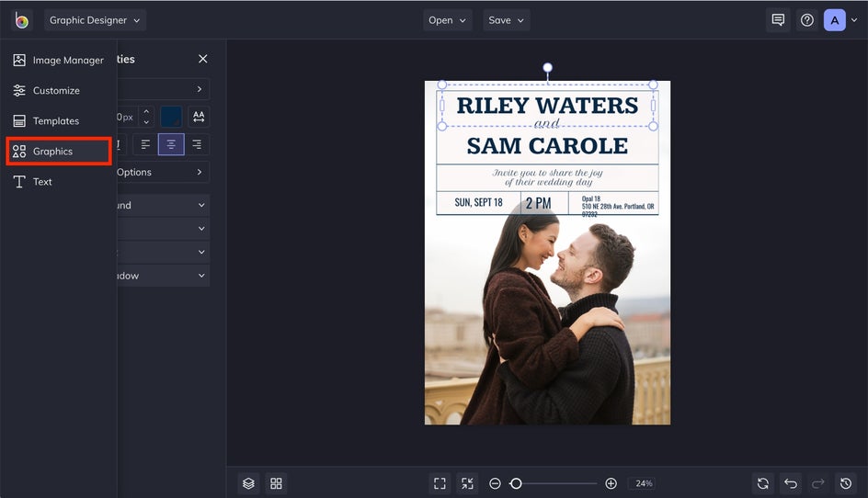Open the layers panel icon
Viewport: 868px width, 498px height.
coord(248,483)
